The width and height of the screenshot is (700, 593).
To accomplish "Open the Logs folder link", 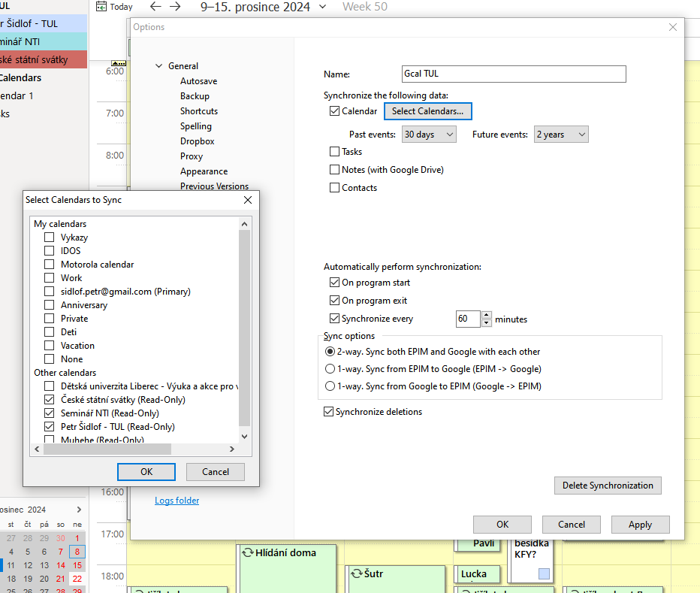I will click(x=177, y=501).
